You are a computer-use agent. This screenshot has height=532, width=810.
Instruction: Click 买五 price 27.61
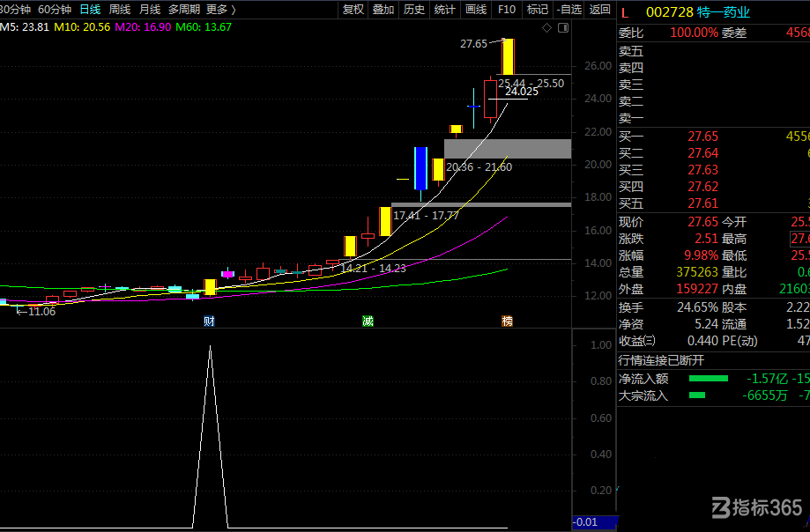tap(702, 203)
